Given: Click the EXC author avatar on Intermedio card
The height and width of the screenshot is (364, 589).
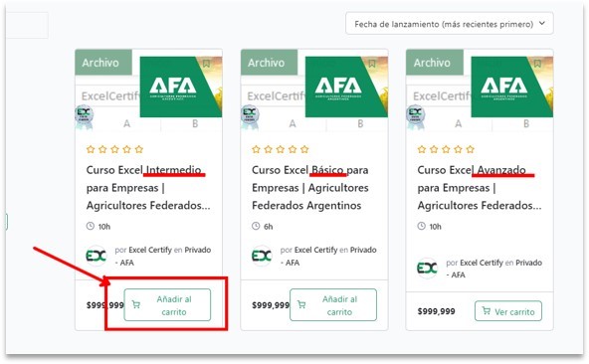Looking at the screenshot, I should [97, 256].
